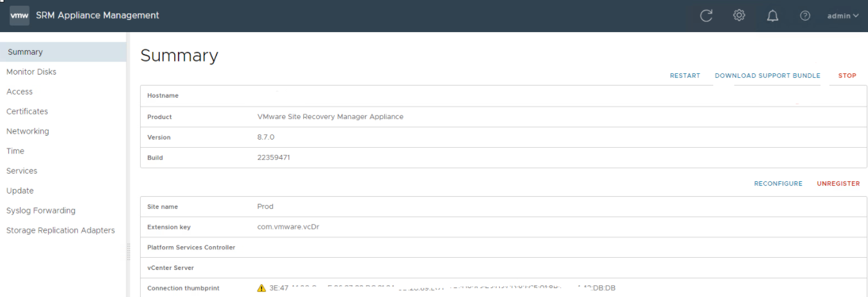Open the Certificates section
The height and width of the screenshot is (297, 868).
(x=27, y=111)
